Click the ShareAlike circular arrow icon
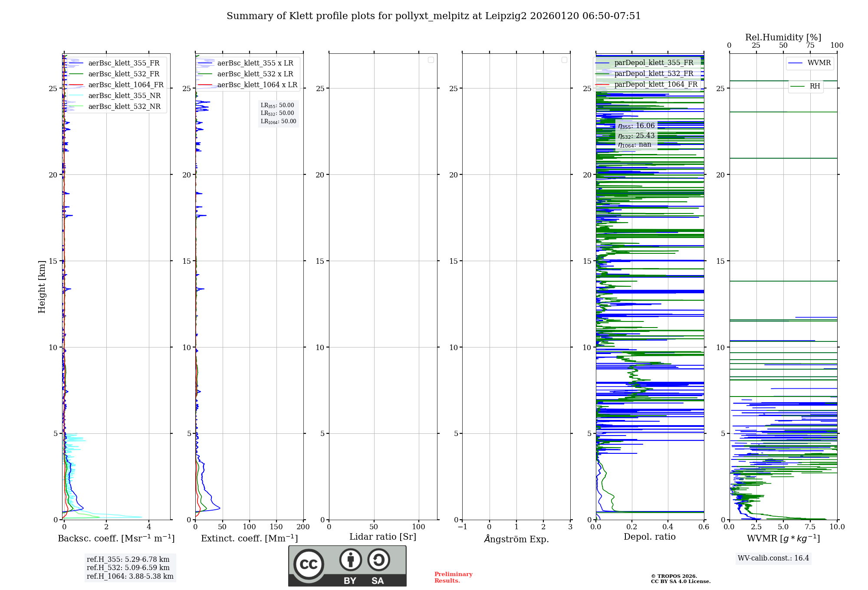The image size is (868, 590). pos(378,560)
